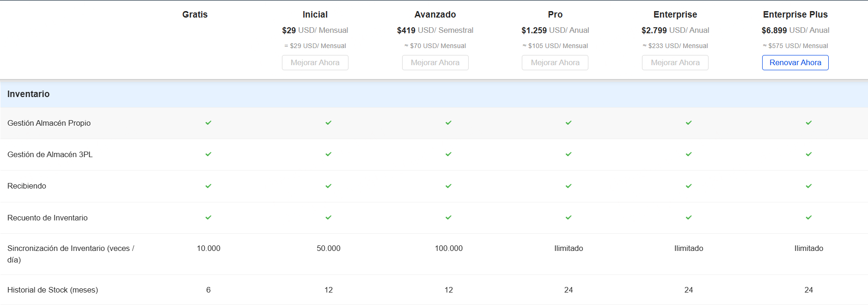
Task: Click Gratis checkmark for Gestión Almacén Propio
Action: [x=208, y=123]
